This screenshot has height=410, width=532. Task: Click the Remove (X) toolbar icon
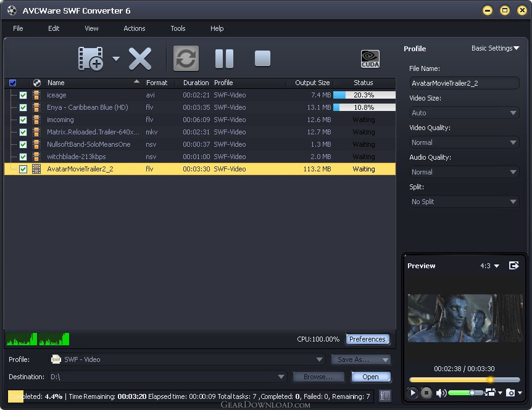139,59
